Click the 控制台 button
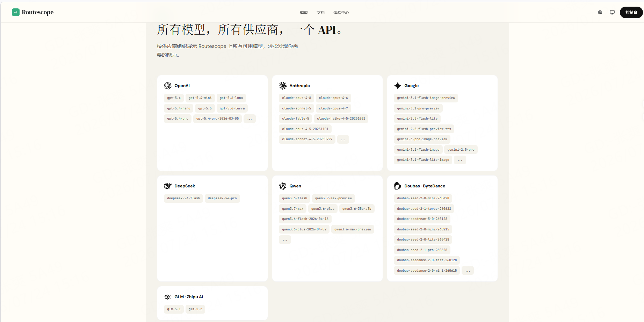This screenshot has height=322, width=644. click(631, 12)
